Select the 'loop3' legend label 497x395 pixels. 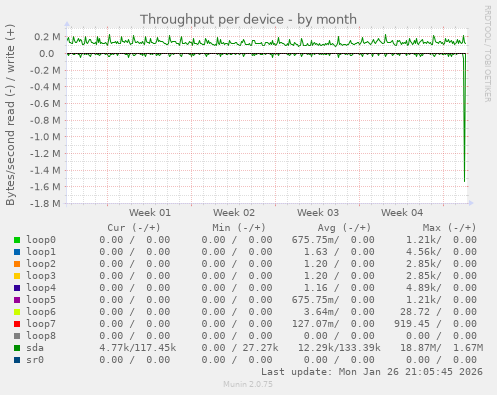coord(41,276)
